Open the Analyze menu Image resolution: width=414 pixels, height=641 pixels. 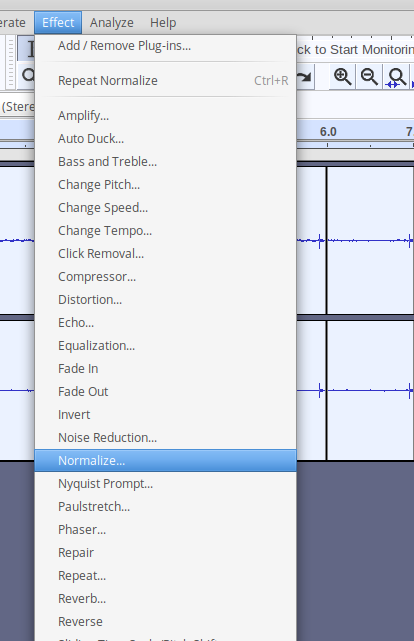tap(112, 22)
